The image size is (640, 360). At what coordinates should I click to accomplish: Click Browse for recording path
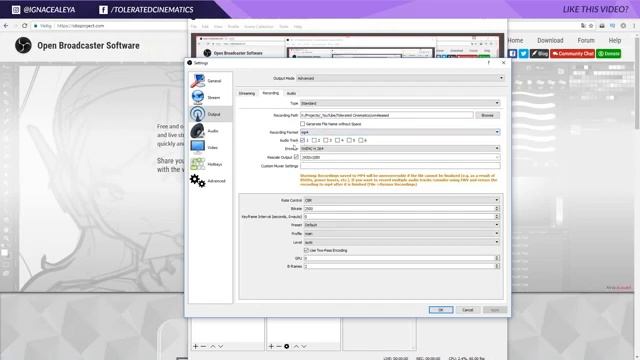pyautogui.click(x=487, y=115)
